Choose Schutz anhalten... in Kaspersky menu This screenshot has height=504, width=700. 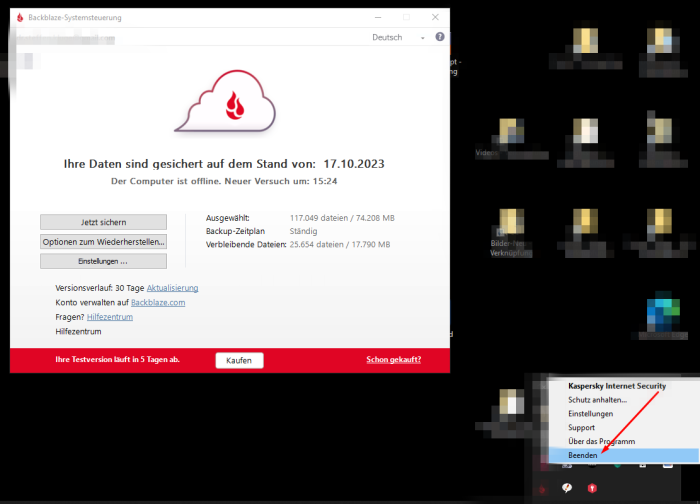pyautogui.click(x=597, y=400)
